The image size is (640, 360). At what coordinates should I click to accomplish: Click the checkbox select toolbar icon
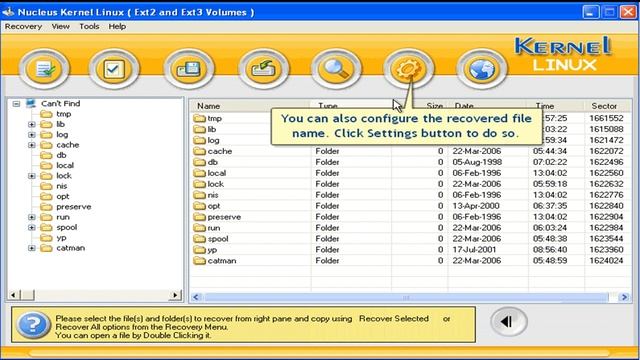(x=114, y=69)
